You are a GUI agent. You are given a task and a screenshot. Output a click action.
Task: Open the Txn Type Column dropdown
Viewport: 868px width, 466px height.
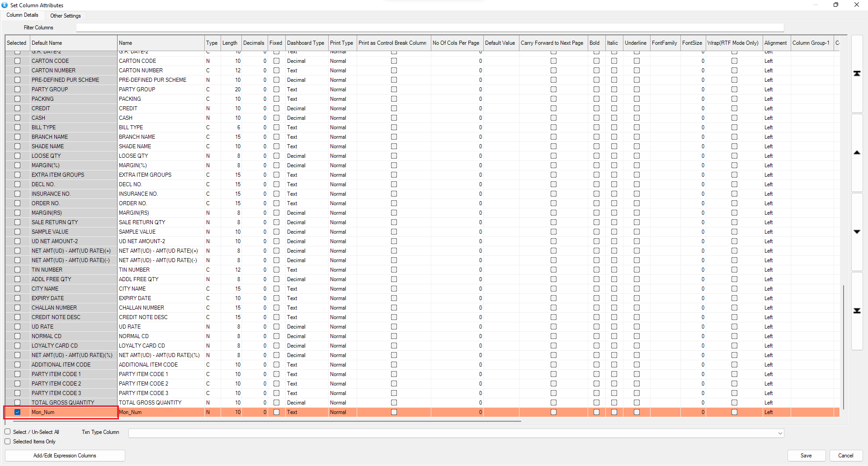click(780, 433)
